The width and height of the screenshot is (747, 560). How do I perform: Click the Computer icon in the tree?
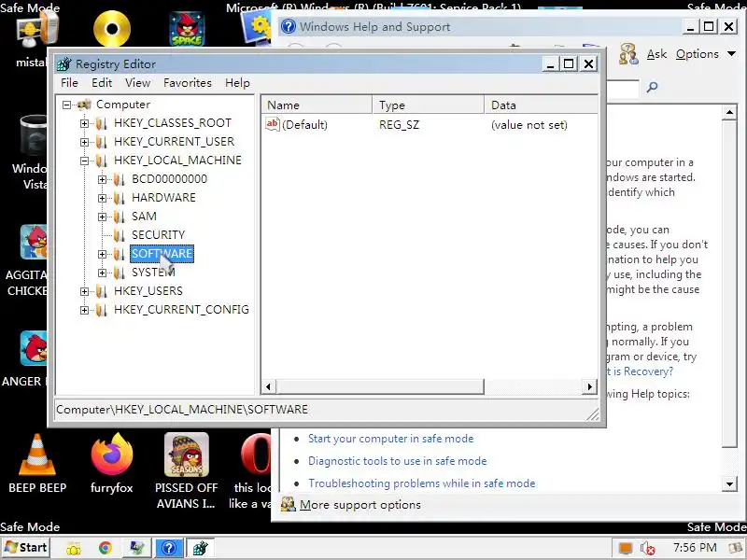click(84, 105)
